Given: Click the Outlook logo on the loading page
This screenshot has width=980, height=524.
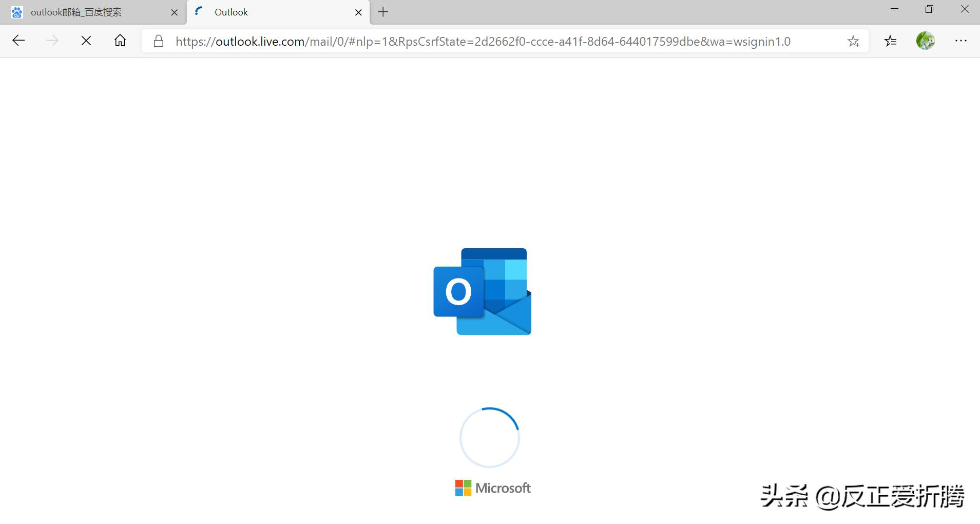Looking at the screenshot, I should coord(482,291).
